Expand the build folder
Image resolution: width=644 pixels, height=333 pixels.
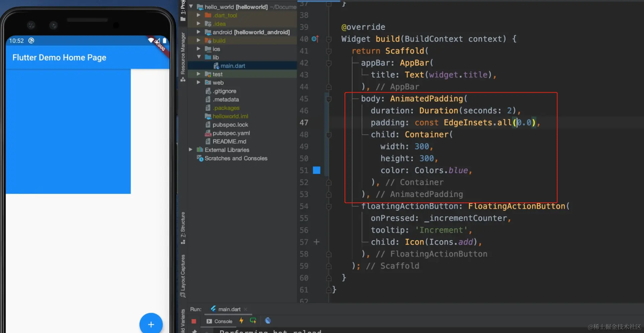tap(199, 40)
